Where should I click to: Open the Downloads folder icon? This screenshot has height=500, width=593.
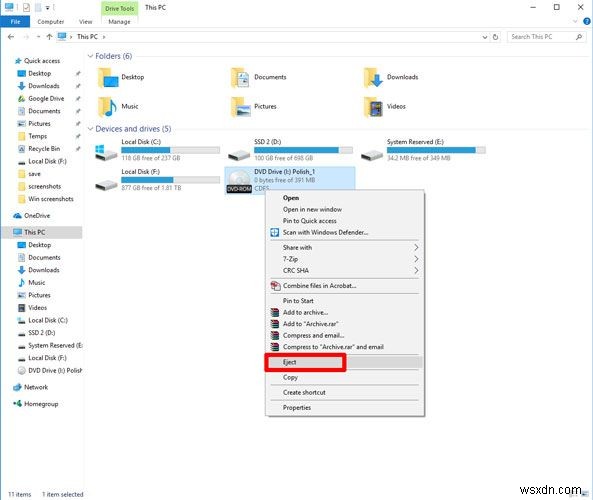coord(373,78)
